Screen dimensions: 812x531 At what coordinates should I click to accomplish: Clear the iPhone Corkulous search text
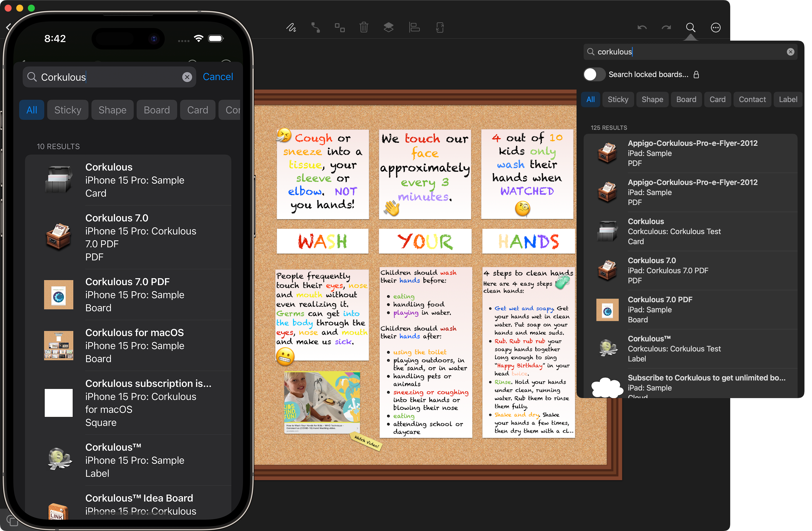tap(187, 77)
